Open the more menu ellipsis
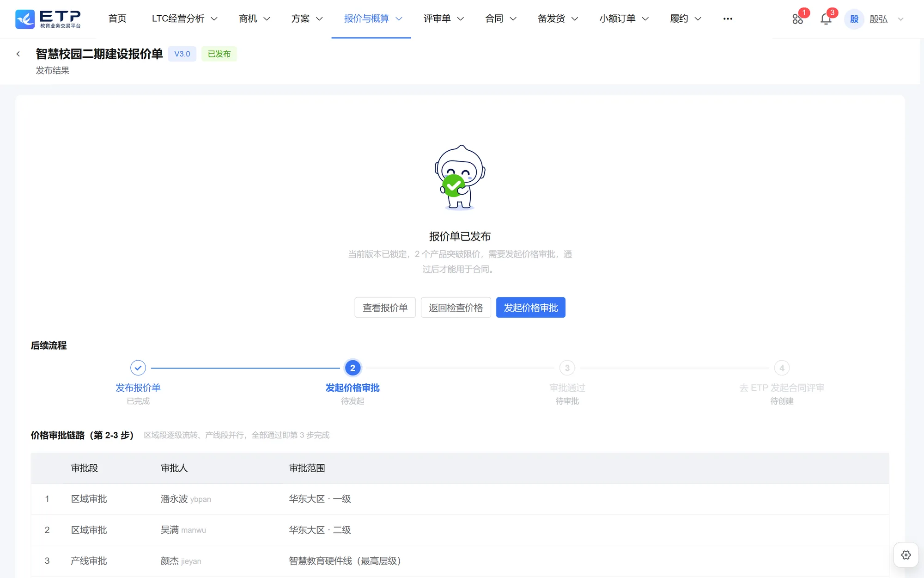The width and height of the screenshot is (924, 578). pos(728,19)
